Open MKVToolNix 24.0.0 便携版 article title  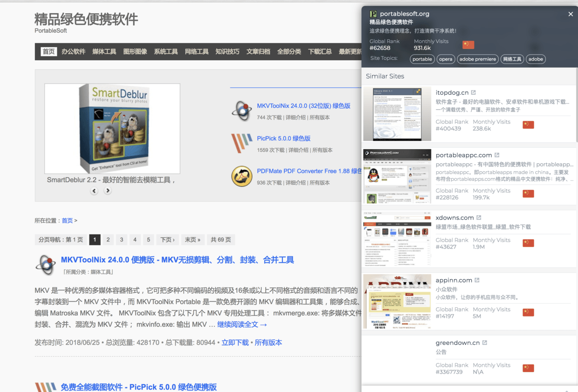click(x=177, y=260)
